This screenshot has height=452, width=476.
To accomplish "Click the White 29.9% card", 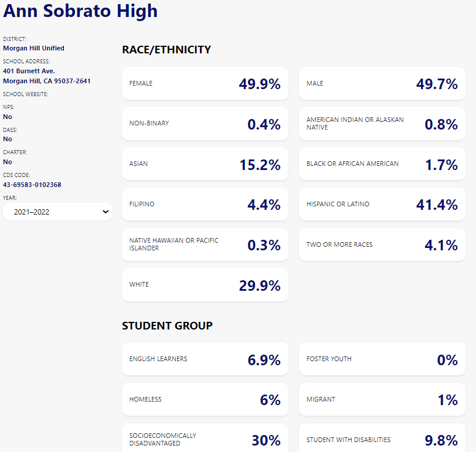I will point(205,285).
